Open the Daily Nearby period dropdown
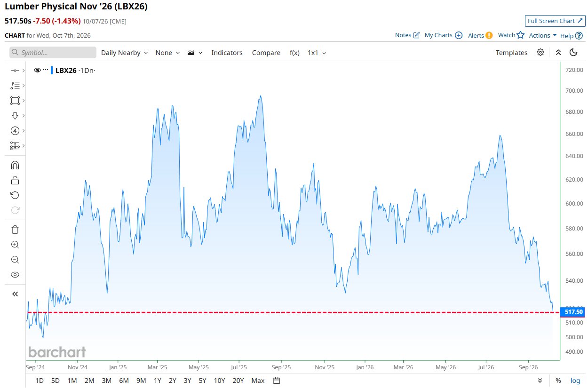 (x=125, y=53)
